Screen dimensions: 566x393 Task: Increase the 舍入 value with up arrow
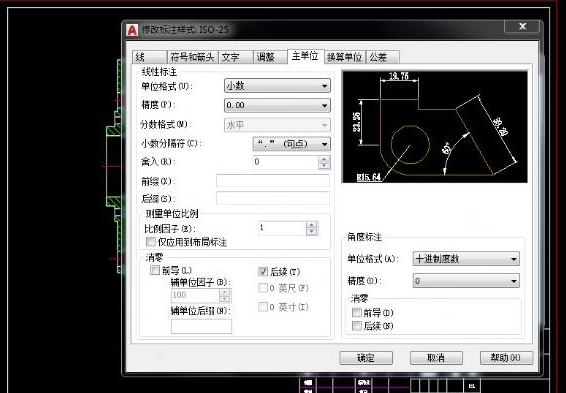324,159
